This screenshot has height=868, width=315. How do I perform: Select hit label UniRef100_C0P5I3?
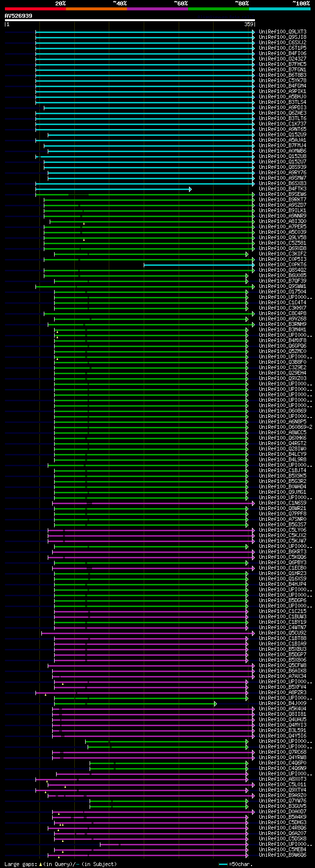[x=283, y=259]
